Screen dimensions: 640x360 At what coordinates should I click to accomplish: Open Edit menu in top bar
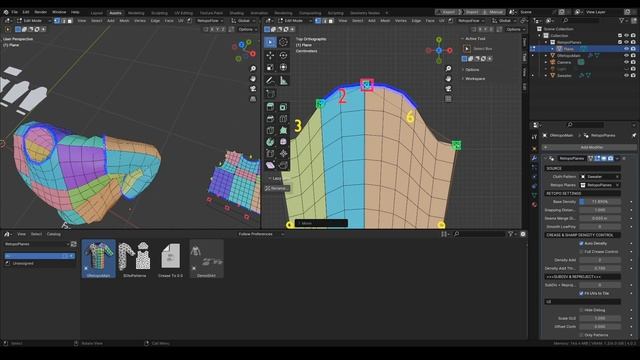[26, 12]
